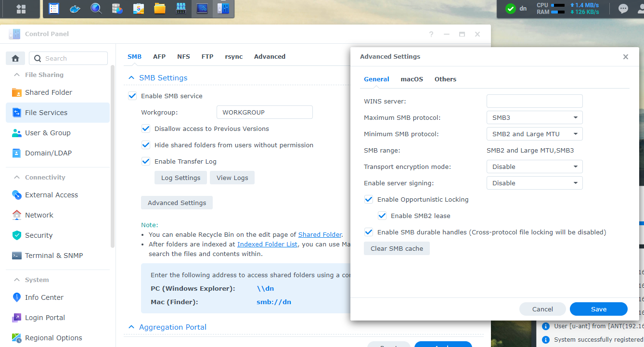644x347 pixels.
Task: Launch File Station from the taskbar
Action: point(159,8)
